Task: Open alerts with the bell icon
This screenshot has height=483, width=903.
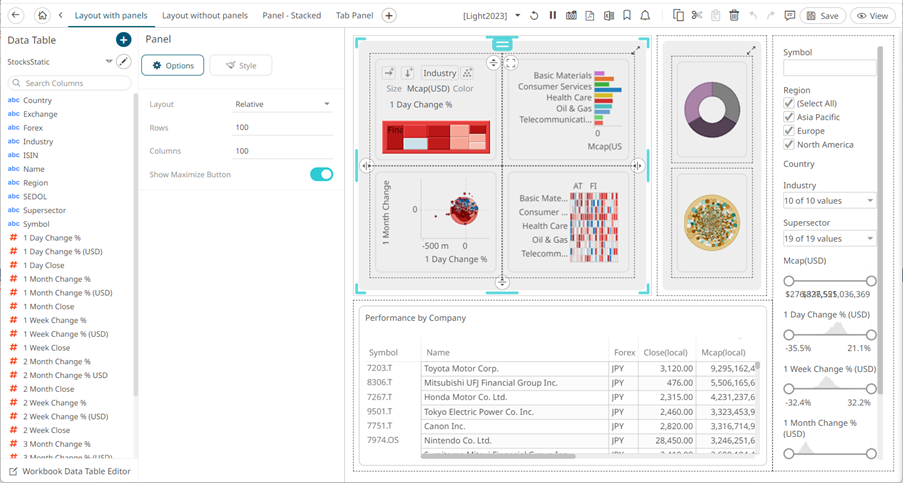Action: (x=645, y=16)
